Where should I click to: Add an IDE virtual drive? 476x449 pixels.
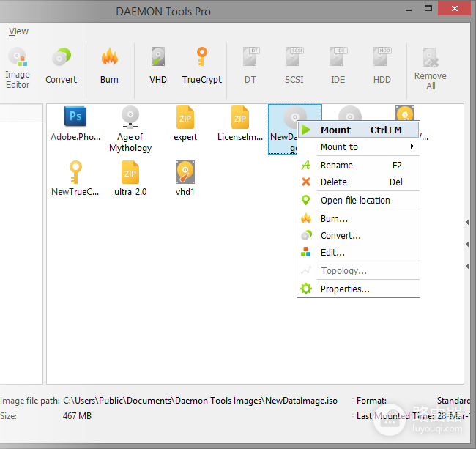[338, 66]
